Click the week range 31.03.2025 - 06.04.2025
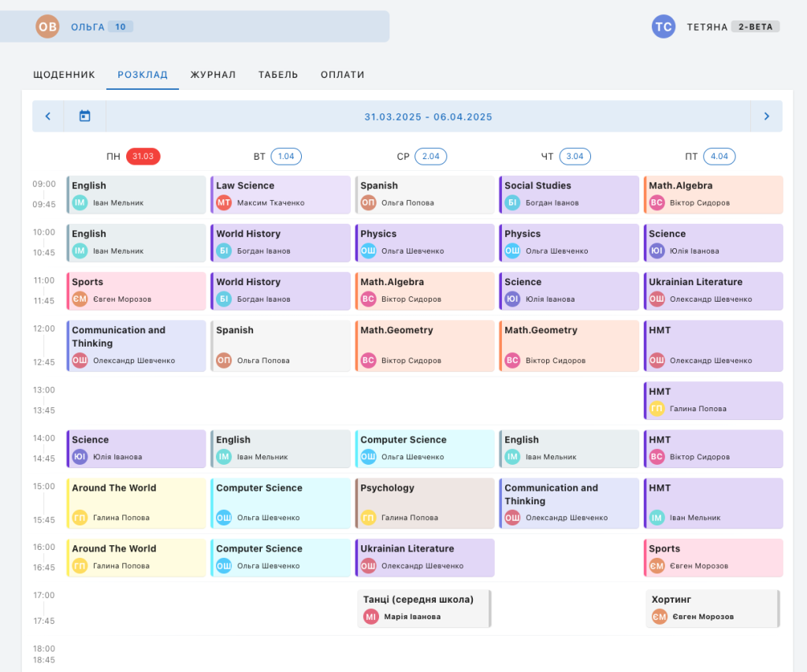This screenshot has height=672, width=807. coord(428,117)
